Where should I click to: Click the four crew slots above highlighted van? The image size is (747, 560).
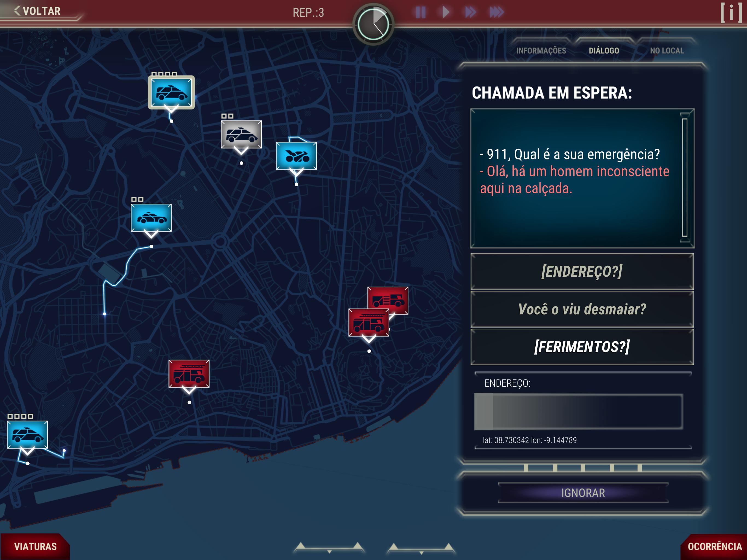(164, 74)
